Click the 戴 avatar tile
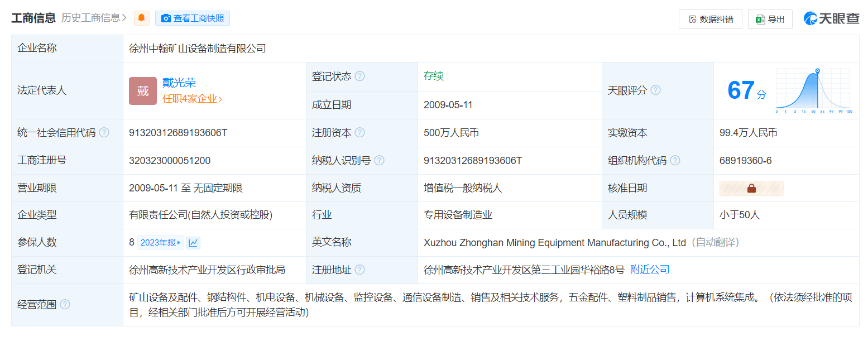The width and height of the screenshot is (868, 351). tap(143, 91)
